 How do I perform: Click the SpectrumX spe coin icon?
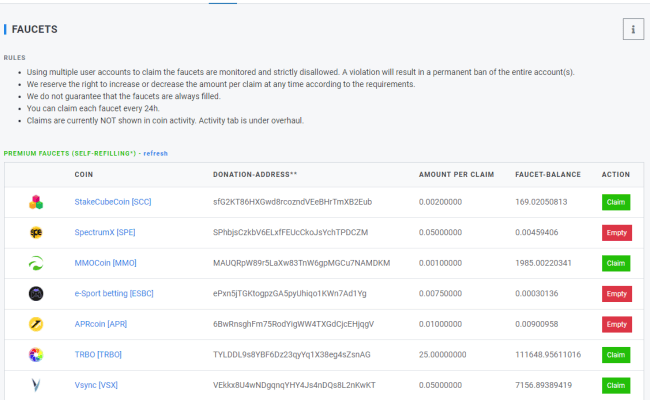tap(36, 233)
